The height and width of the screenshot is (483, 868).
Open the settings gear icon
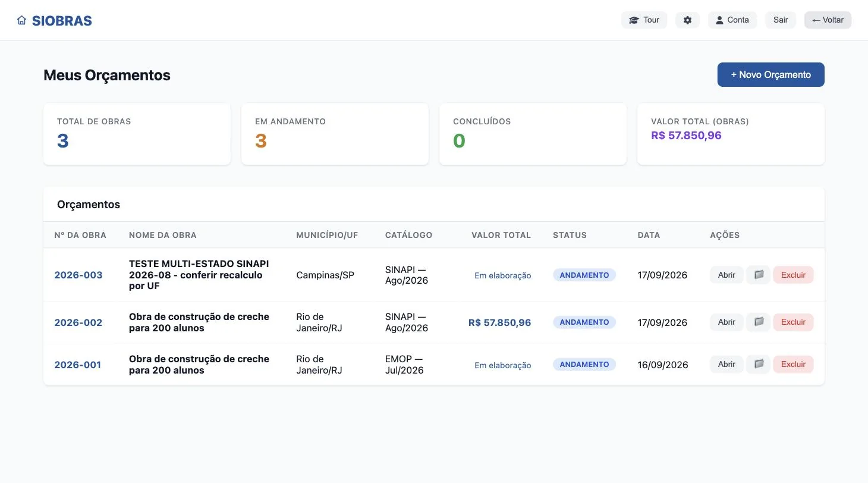coord(688,20)
